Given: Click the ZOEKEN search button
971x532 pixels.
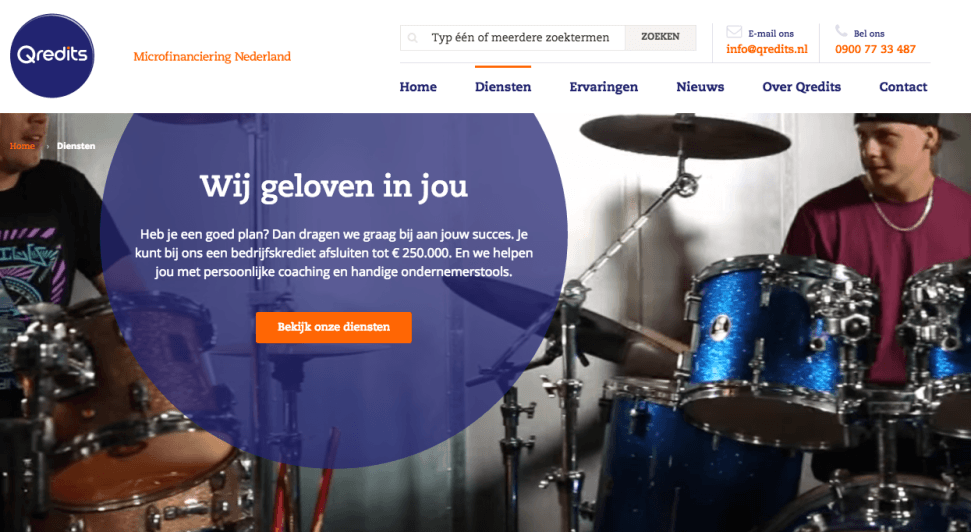Looking at the screenshot, I should 660,37.
